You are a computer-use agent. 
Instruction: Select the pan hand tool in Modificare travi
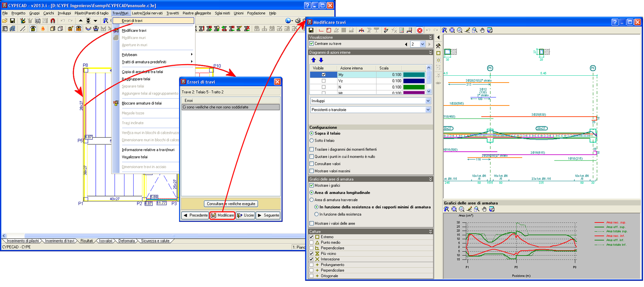pos(482,30)
